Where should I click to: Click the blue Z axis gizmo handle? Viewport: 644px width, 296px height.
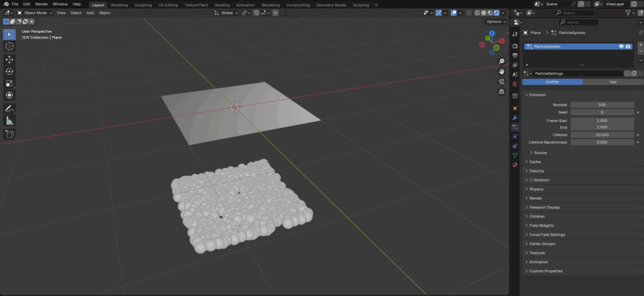point(492,33)
